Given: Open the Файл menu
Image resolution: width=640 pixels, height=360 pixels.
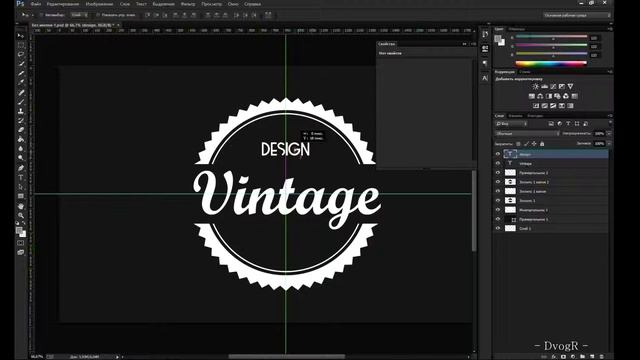Looking at the screenshot, I should pos(36,4).
